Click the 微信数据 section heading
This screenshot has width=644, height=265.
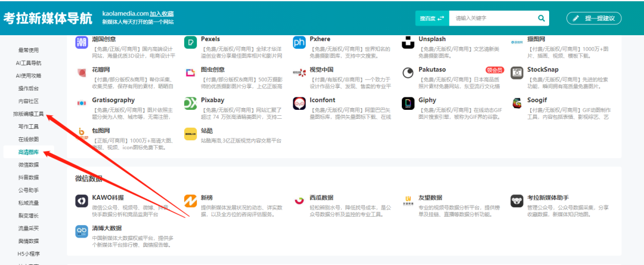click(88, 178)
